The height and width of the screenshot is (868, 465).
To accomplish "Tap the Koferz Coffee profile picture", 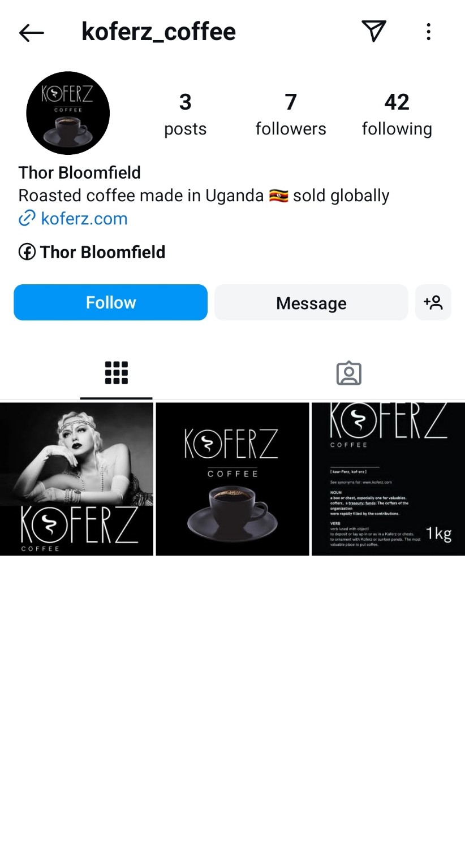I will pos(68,113).
